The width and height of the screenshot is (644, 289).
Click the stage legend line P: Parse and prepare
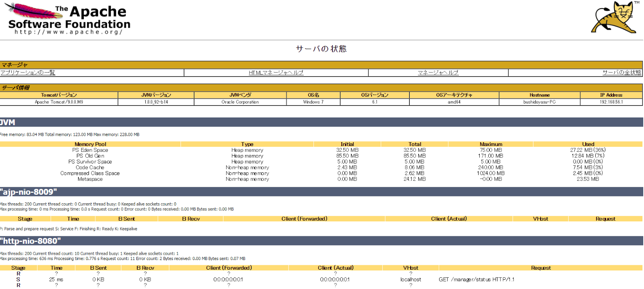(68, 229)
